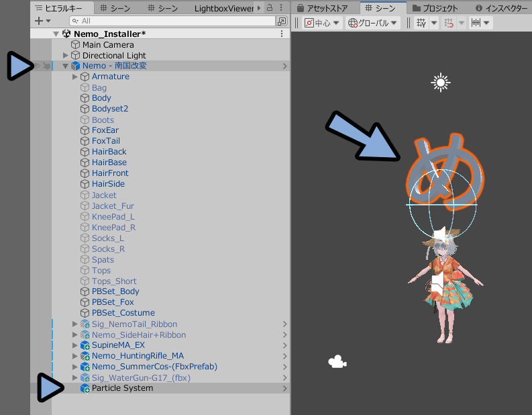
Task: Click the All search field in Hierarchy
Action: 172,21
